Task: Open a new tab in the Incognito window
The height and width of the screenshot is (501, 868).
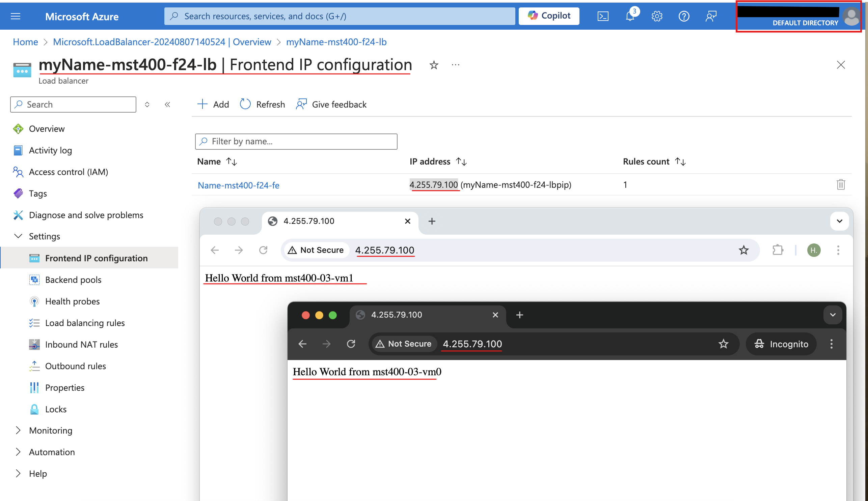Action: (520, 315)
